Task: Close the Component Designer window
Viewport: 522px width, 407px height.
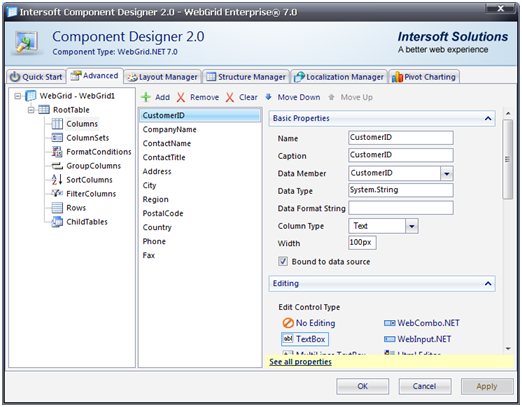Action: pos(501,8)
